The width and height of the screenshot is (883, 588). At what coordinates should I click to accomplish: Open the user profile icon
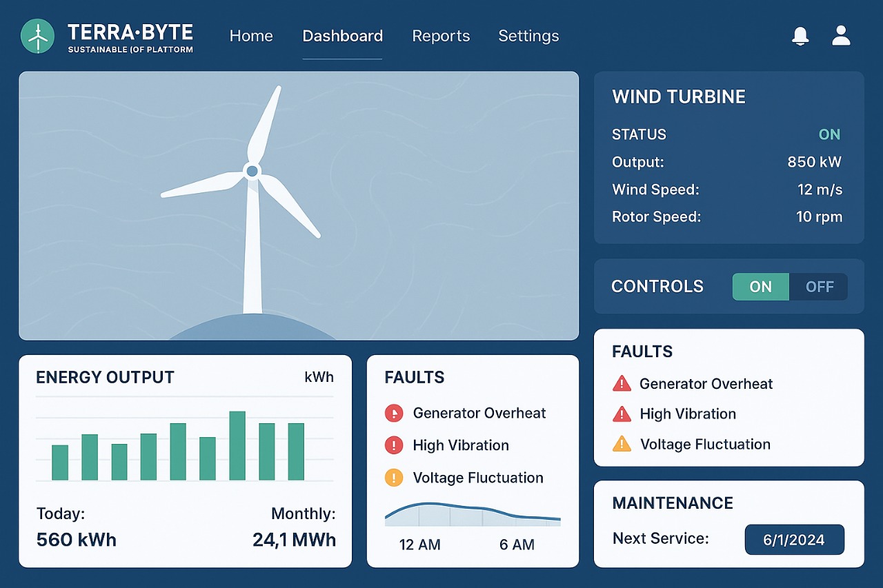[x=841, y=36]
